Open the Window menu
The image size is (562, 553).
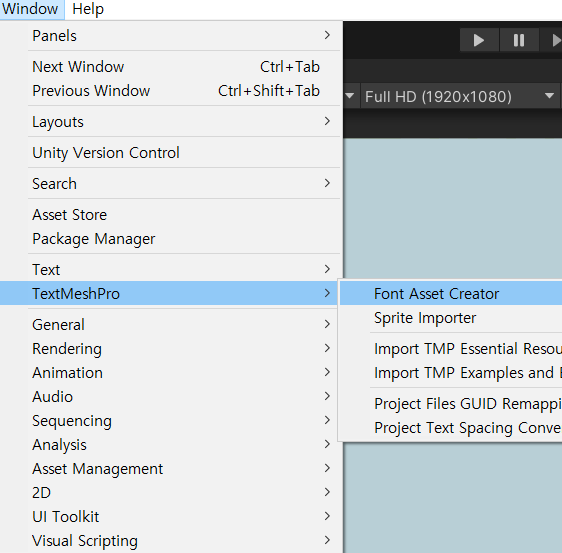(x=32, y=9)
